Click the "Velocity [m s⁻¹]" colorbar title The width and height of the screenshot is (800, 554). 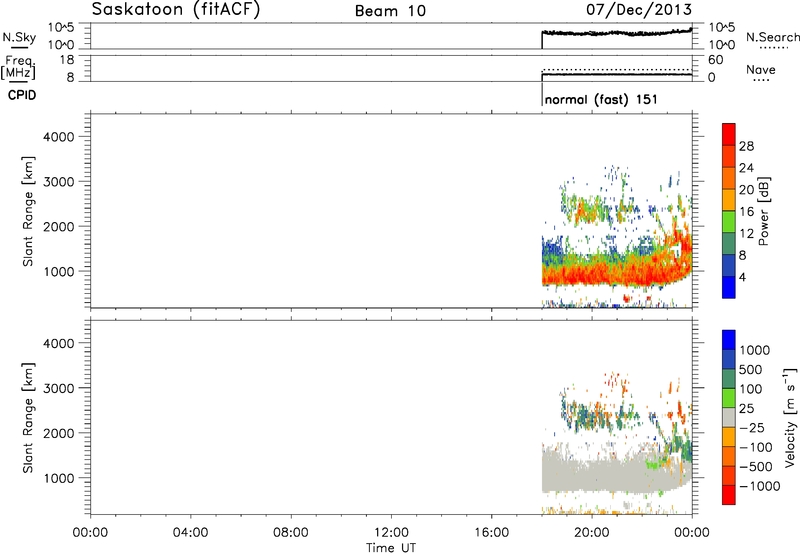790,417
